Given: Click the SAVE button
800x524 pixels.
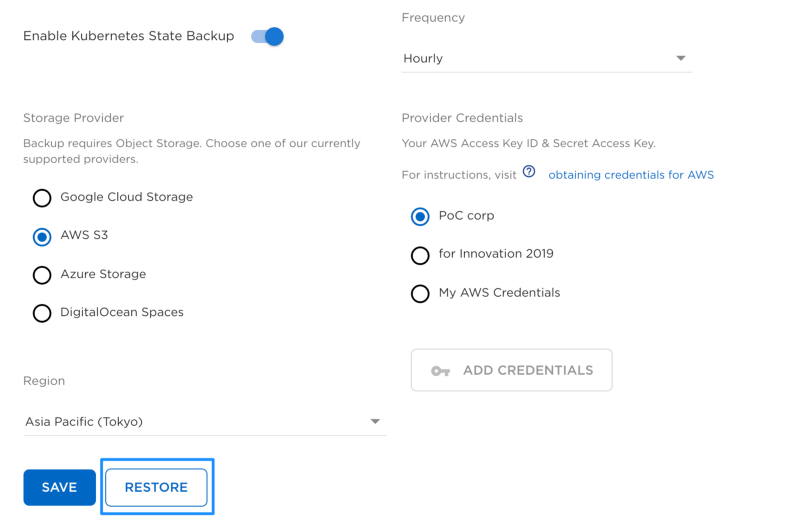Looking at the screenshot, I should click(x=59, y=487).
